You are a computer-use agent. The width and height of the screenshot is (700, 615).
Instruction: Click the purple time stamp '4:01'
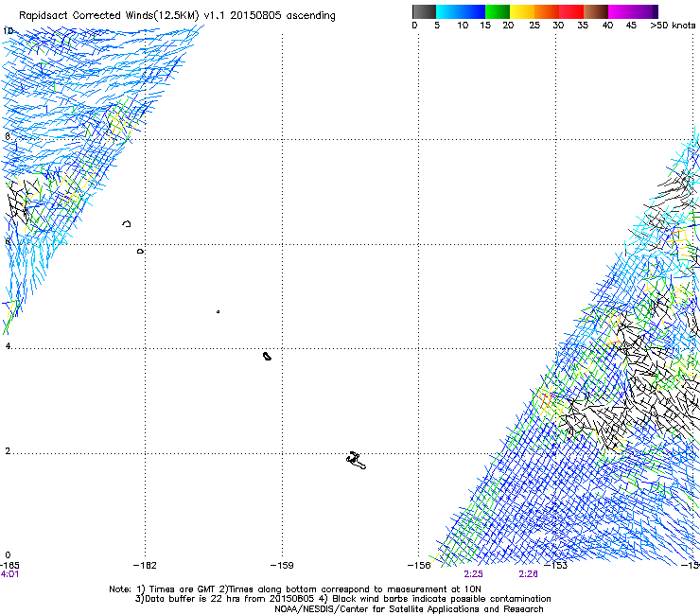coord(9,574)
